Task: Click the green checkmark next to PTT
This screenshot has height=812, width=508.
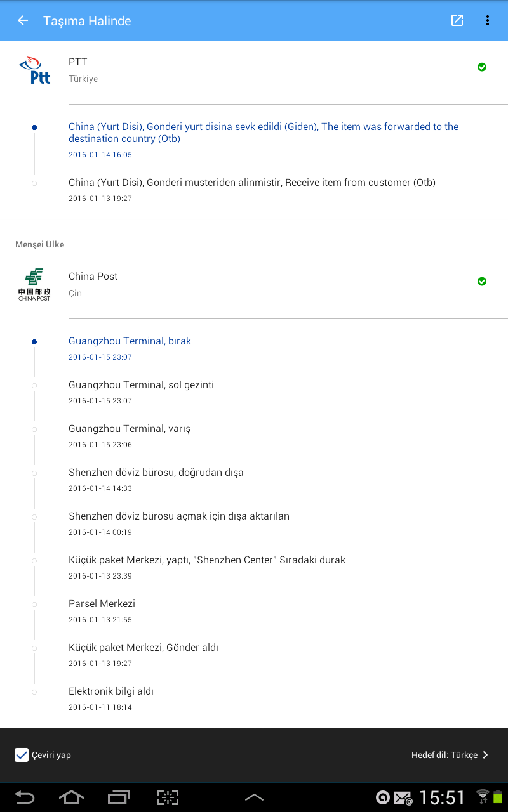Action: pyautogui.click(x=482, y=67)
